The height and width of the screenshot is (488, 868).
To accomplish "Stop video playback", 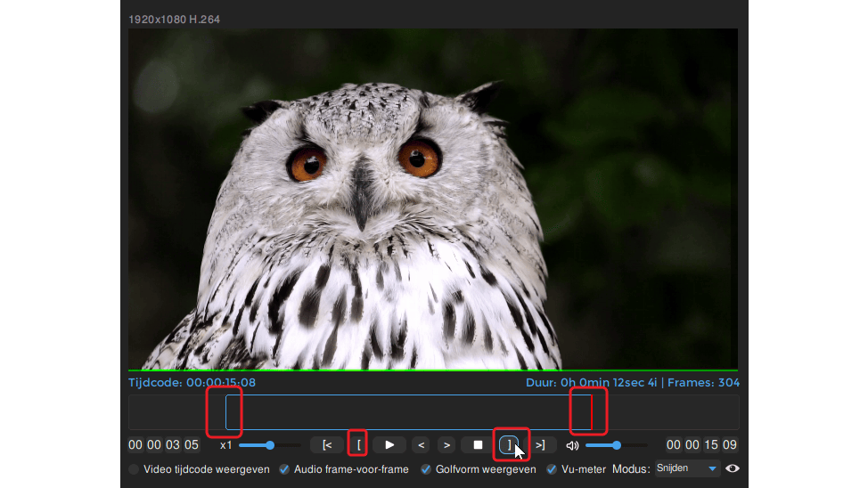I will (x=478, y=444).
